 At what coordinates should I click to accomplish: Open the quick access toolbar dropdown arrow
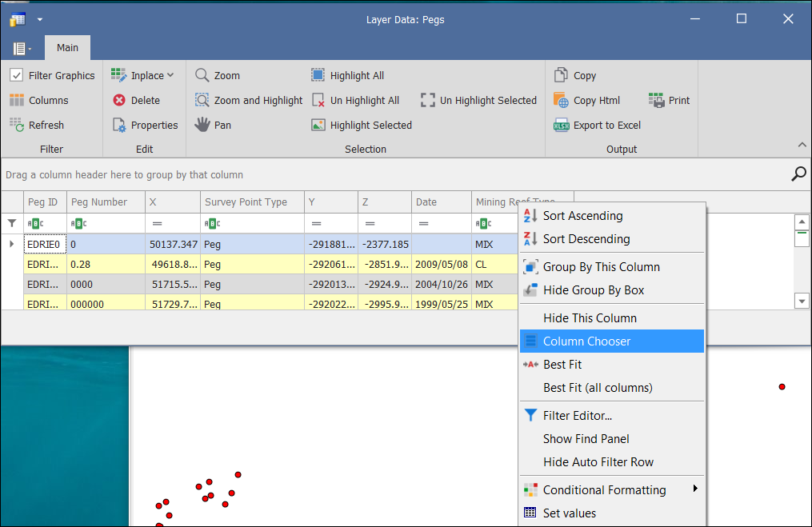click(40, 18)
